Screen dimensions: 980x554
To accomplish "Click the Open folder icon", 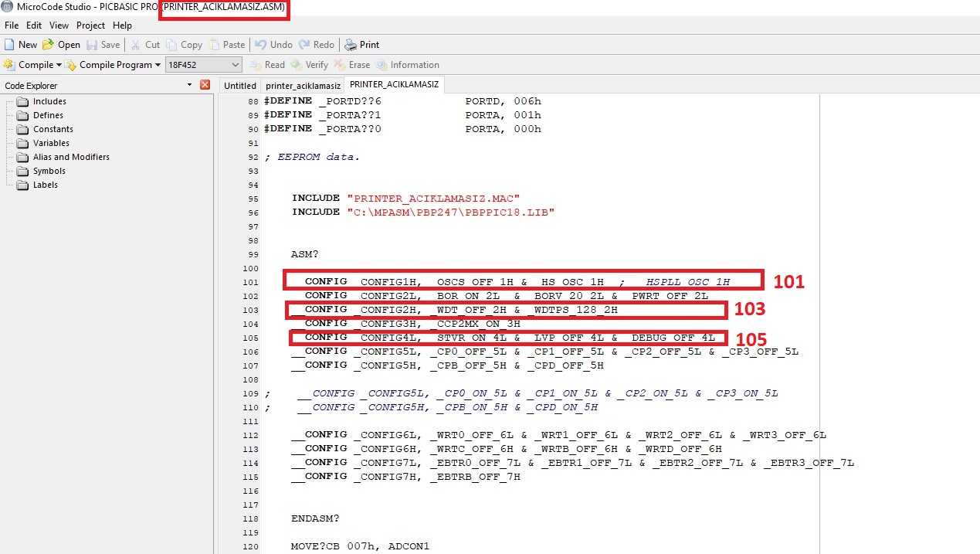I will 48,45.
